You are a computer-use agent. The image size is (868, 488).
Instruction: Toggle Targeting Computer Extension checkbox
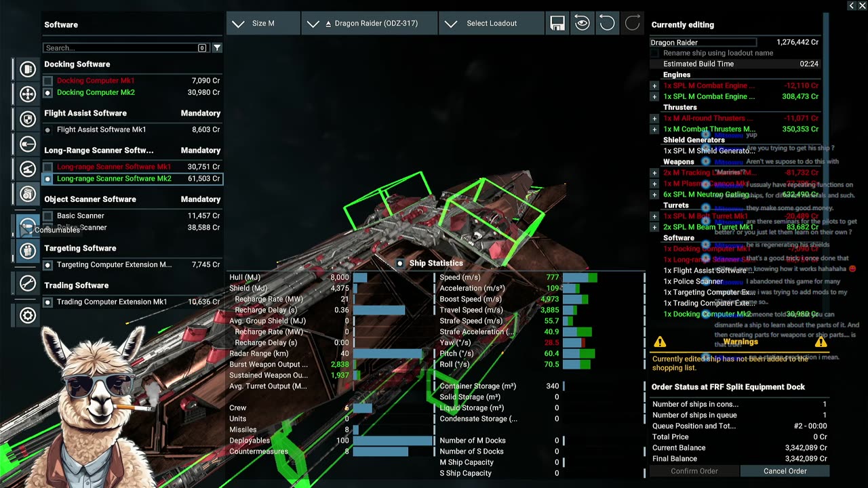[x=47, y=265]
